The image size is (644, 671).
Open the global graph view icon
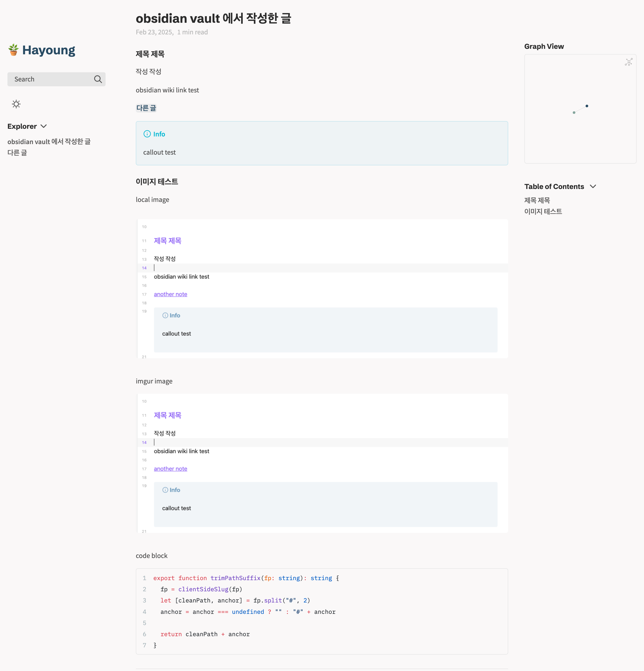click(x=629, y=62)
